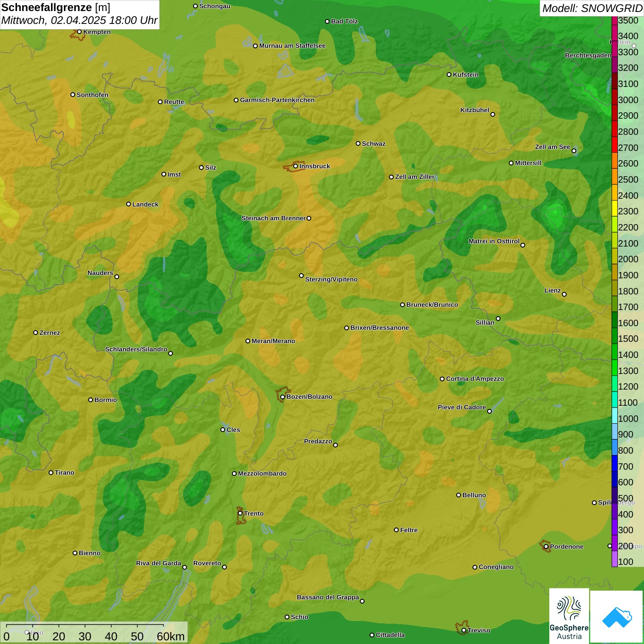Click the Trento city marker
The image size is (644, 644).
click(240, 513)
